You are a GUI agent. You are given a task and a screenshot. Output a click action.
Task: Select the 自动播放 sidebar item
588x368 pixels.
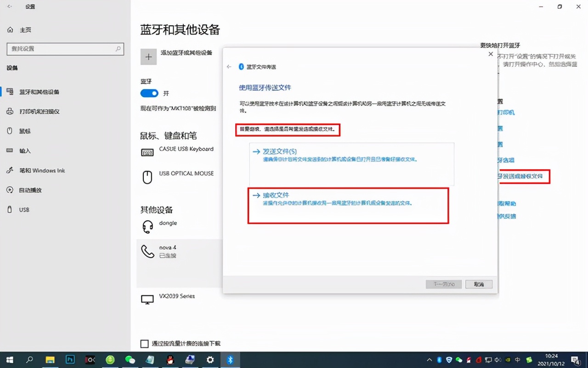(x=29, y=190)
